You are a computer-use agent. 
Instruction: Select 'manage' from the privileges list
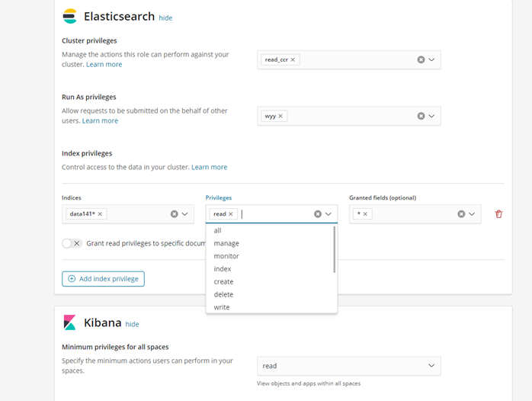271,243
